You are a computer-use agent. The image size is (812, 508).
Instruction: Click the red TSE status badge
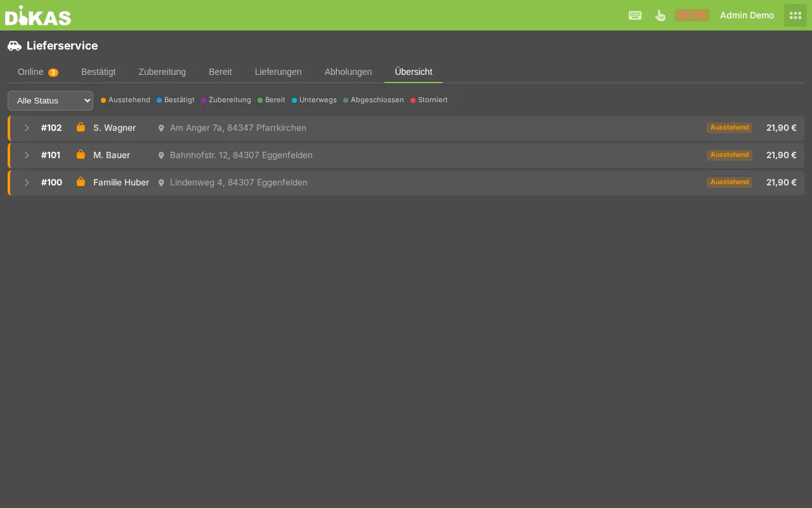[x=691, y=15]
